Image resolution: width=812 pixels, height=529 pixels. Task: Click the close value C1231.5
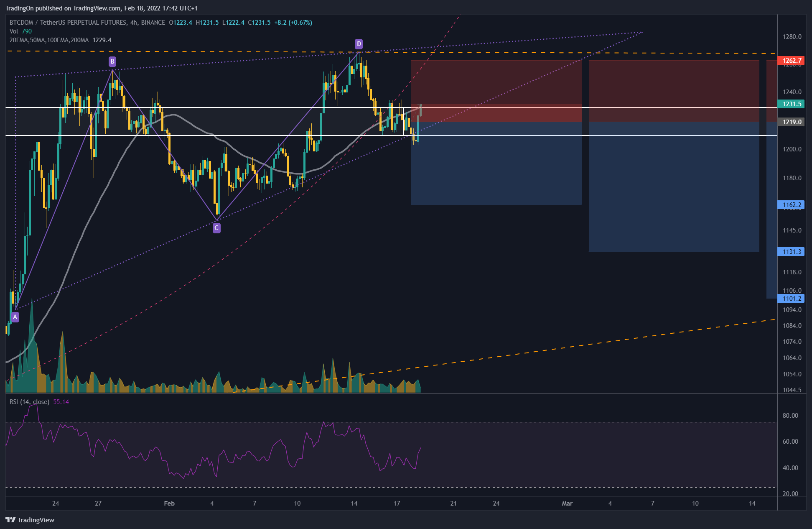click(259, 23)
